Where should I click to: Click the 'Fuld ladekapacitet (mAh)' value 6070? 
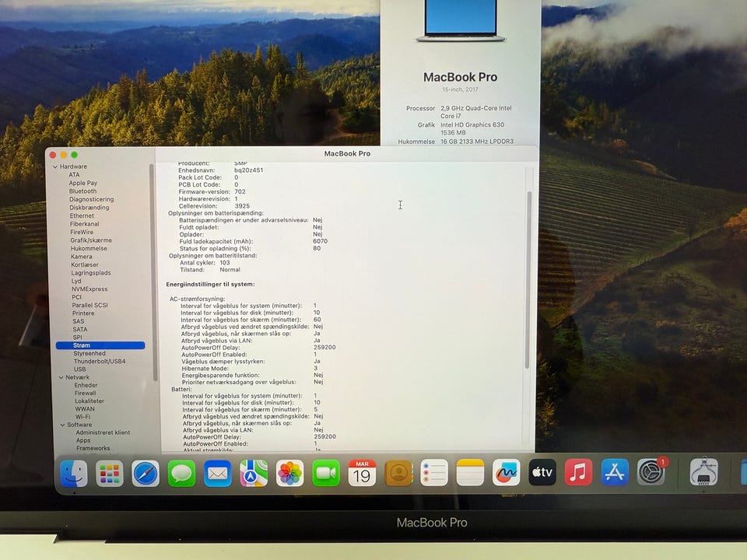[x=320, y=241]
